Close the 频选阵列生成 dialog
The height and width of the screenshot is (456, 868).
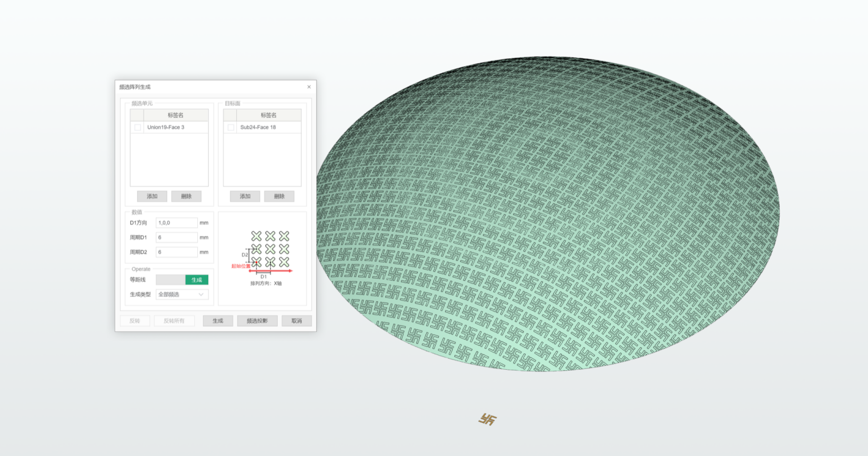coord(309,87)
